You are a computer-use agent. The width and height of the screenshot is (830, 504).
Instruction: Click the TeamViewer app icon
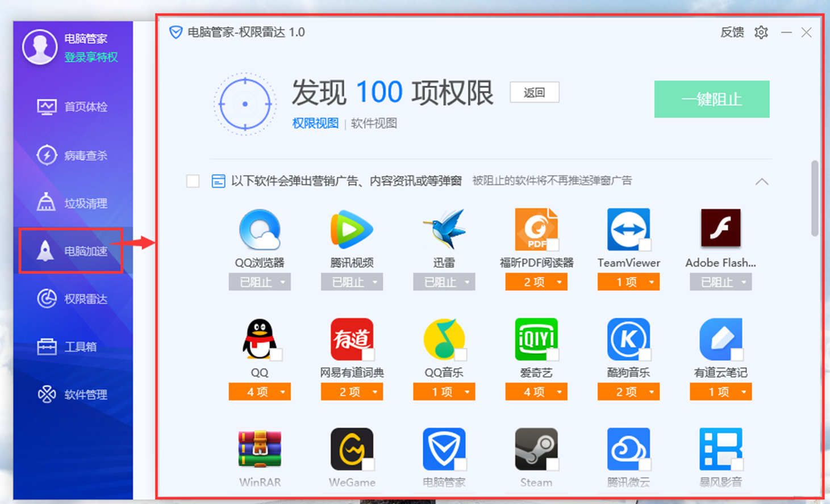click(x=628, y=230)
